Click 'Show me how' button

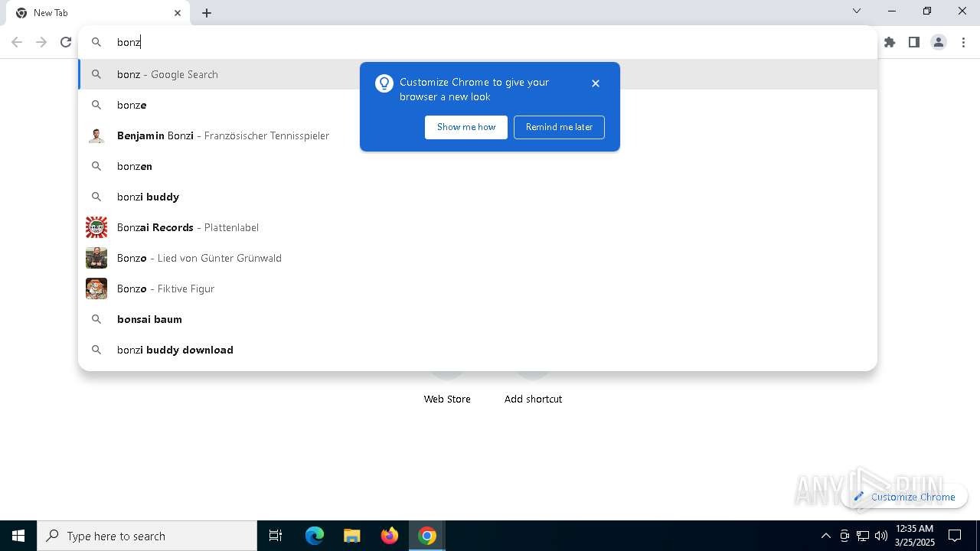pos(466,127)
